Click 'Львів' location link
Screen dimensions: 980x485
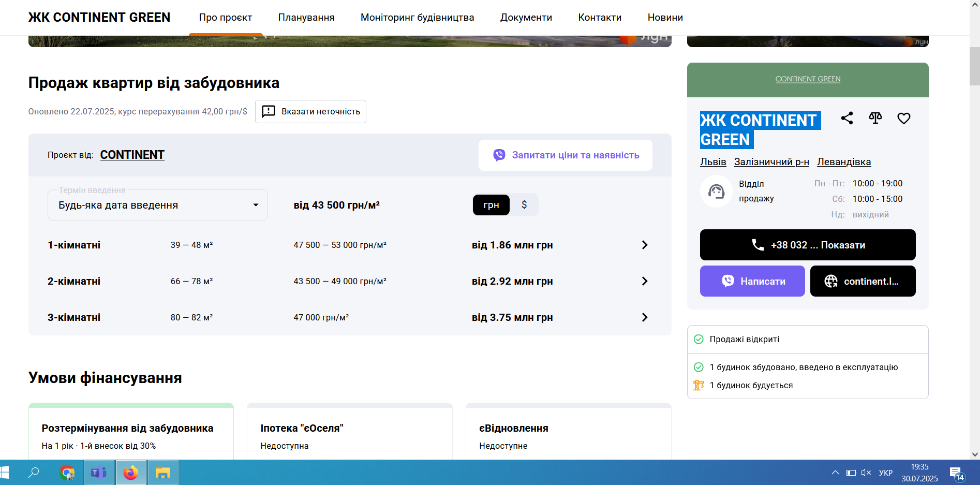(713, 162)
